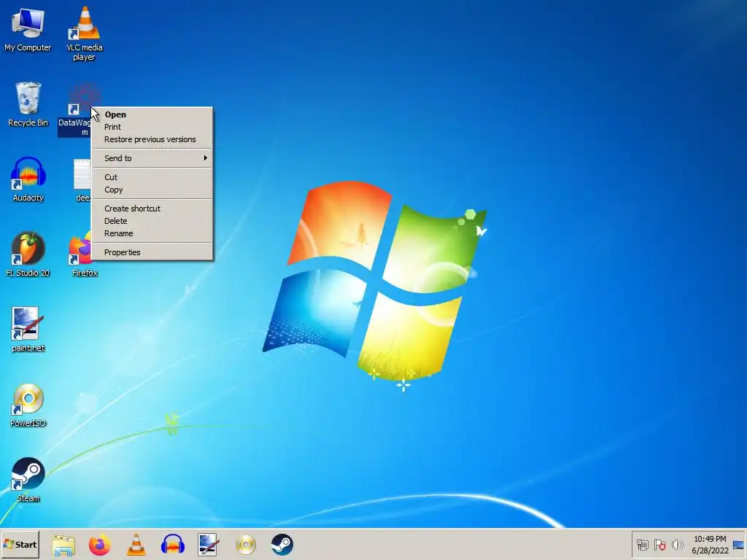747x560 pixels.
Task: Choose Create shortcut in the context menu
Action: pos(152,209)
